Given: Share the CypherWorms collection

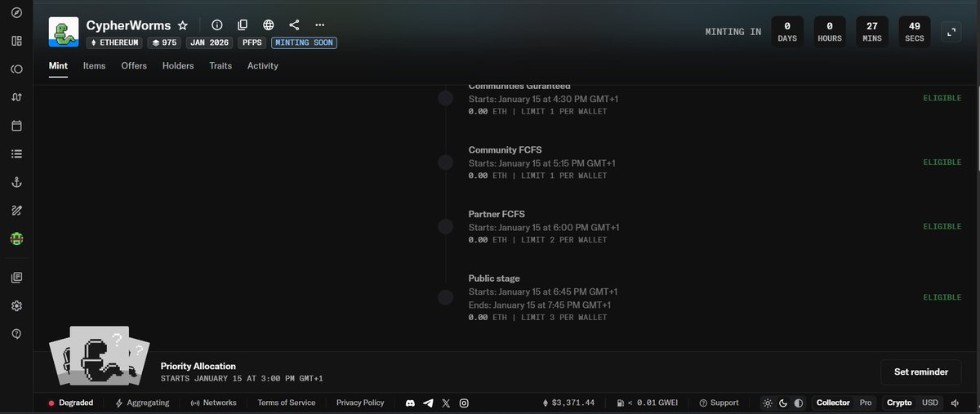Looking at the screenshot, I should pos(294,25).
